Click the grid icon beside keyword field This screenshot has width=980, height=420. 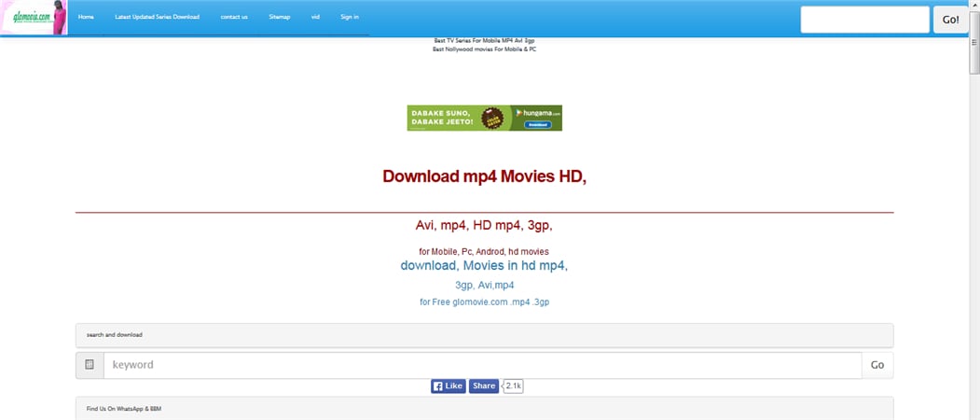click(90, 365)
